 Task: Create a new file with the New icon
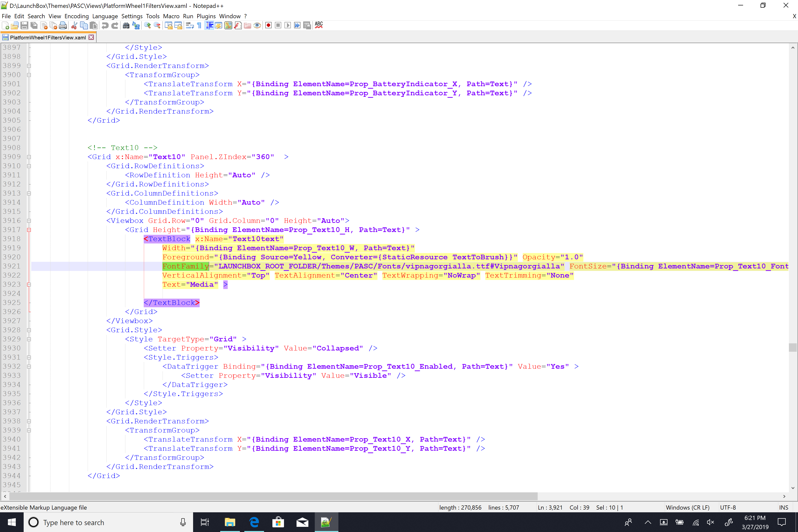5,25
